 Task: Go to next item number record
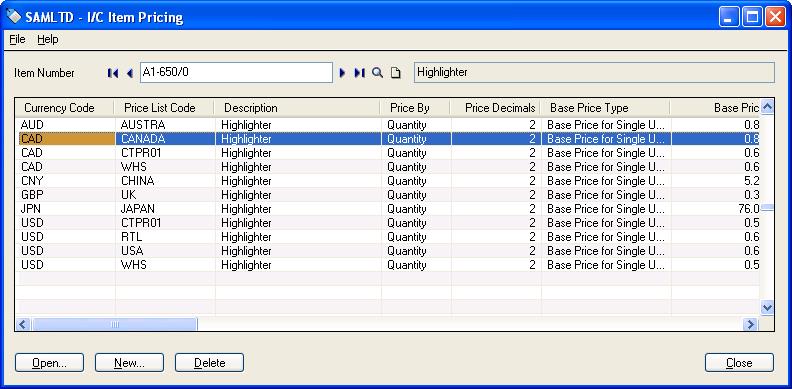[342, 73]
